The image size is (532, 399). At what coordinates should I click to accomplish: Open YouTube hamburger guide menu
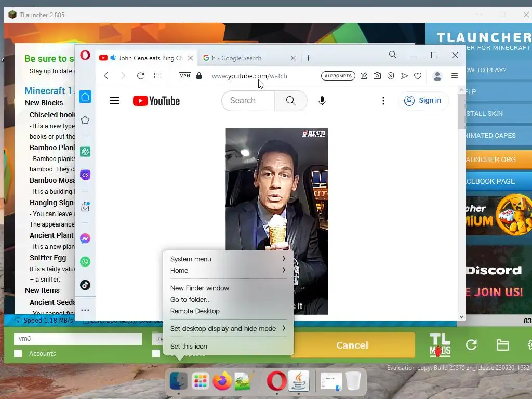(x=114, y=101)
